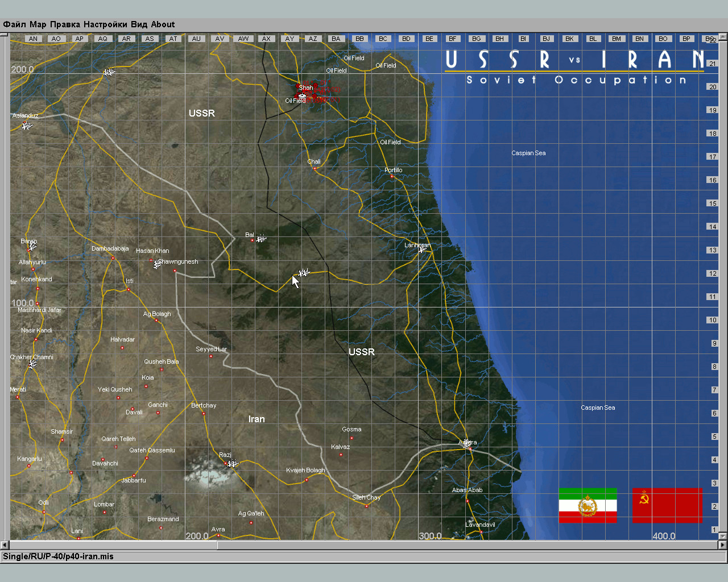Click the Sileh Chay town marker dot

click(366, 506)
